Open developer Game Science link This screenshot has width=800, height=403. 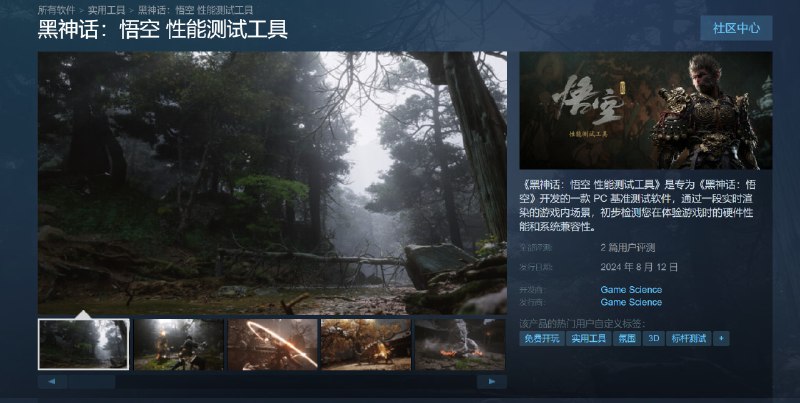click(631, 290)
